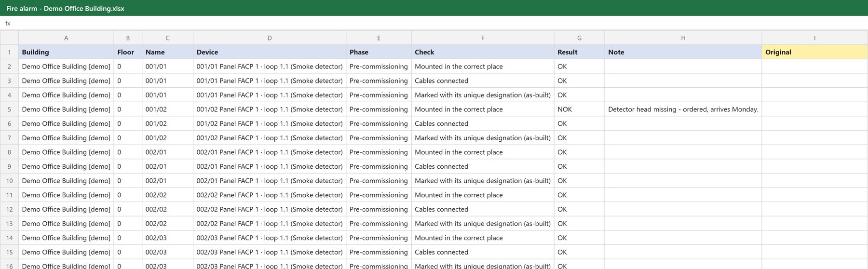Click the Name header cell
This screenshot has height=269, width=868.
tap(167, 52)
